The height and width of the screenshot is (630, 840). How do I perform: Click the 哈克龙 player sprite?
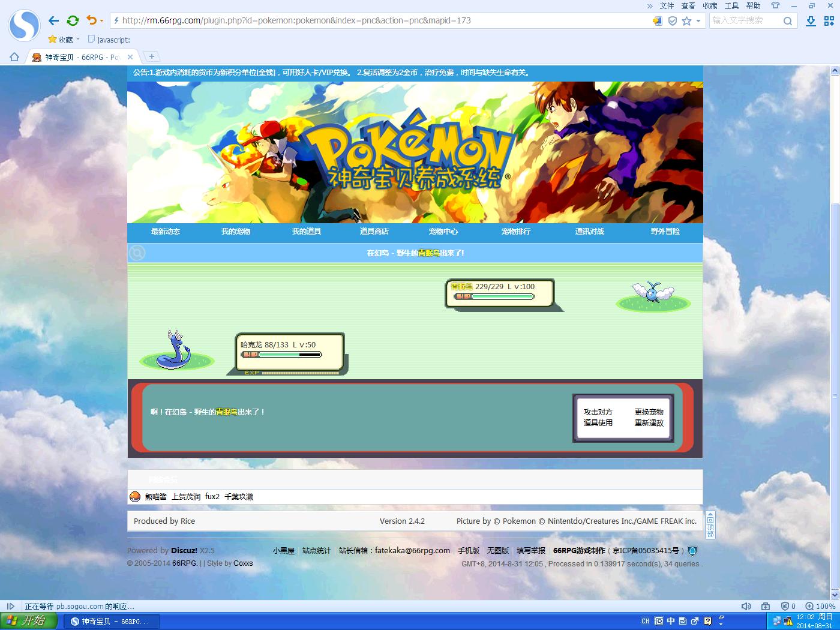pyautogui.click(x=175, y=349)
